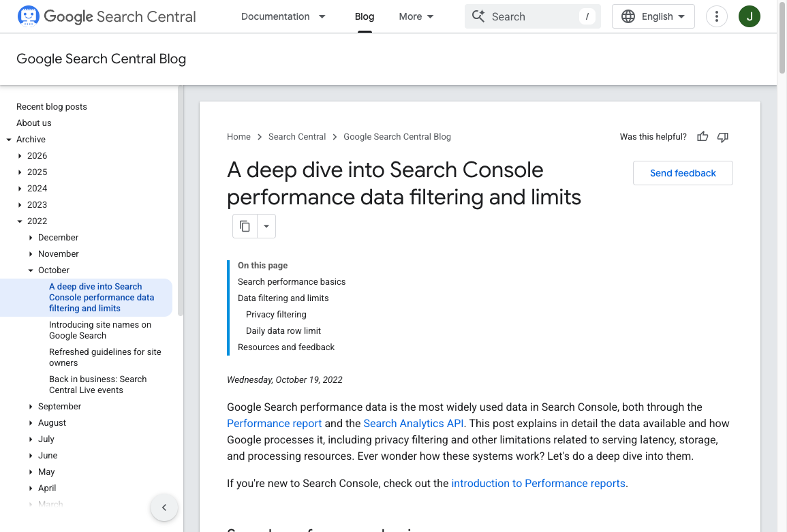Open Back in business: Search Central Live events
This screenshot has width=787, height=532.
click(x=98, y=384)
